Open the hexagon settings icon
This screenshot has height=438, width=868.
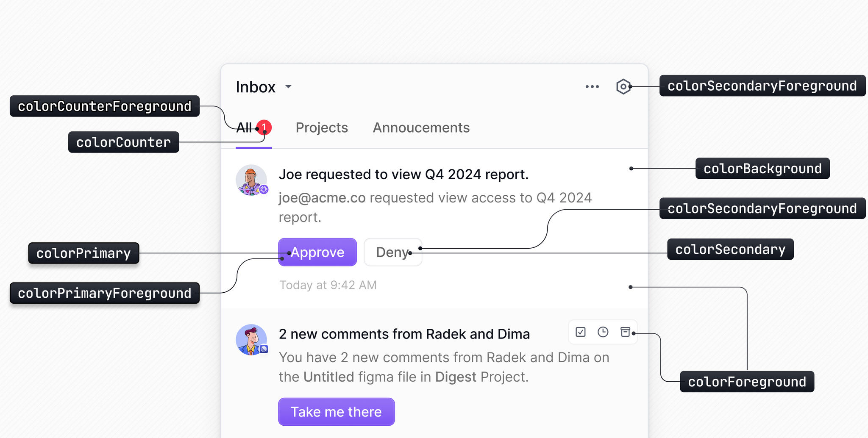(623, 86)
